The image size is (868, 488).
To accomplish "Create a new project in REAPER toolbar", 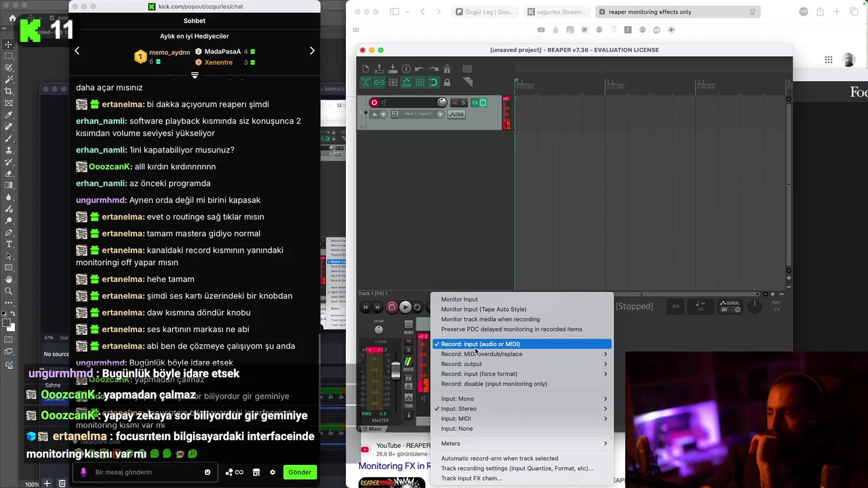I will pos(366,69).
